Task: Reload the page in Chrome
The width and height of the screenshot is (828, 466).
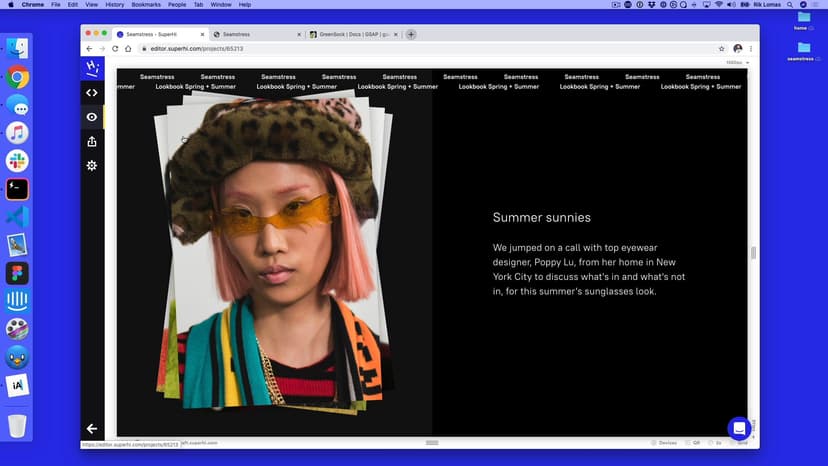Action: point(115,48)
